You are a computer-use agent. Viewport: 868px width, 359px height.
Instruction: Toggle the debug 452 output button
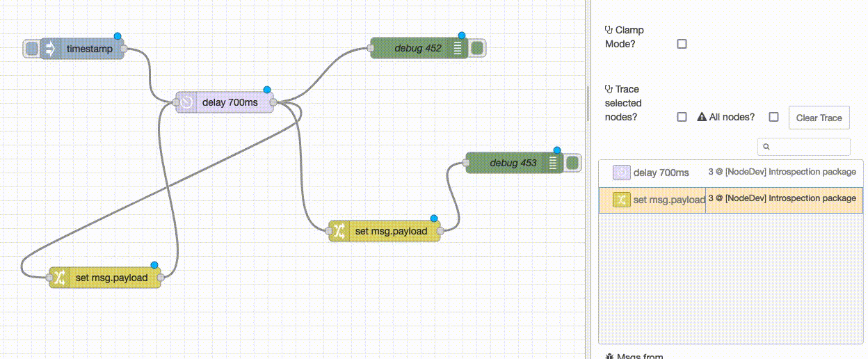[476, 48]
